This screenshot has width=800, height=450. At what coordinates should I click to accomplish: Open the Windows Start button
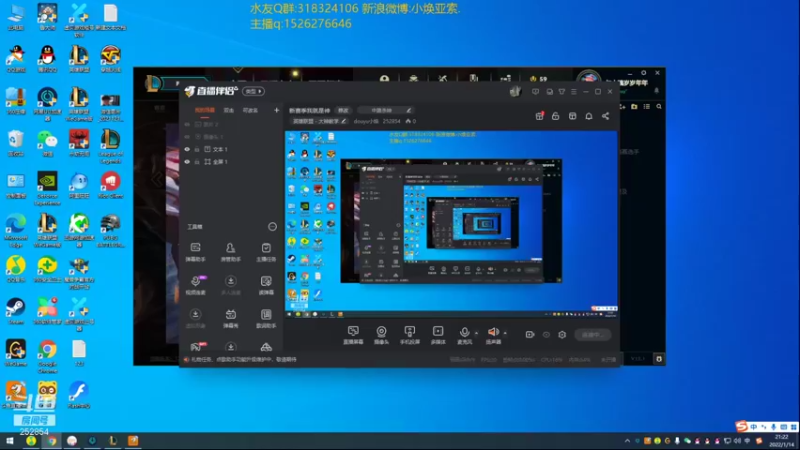pyautogui.click(x=9, y=441)
